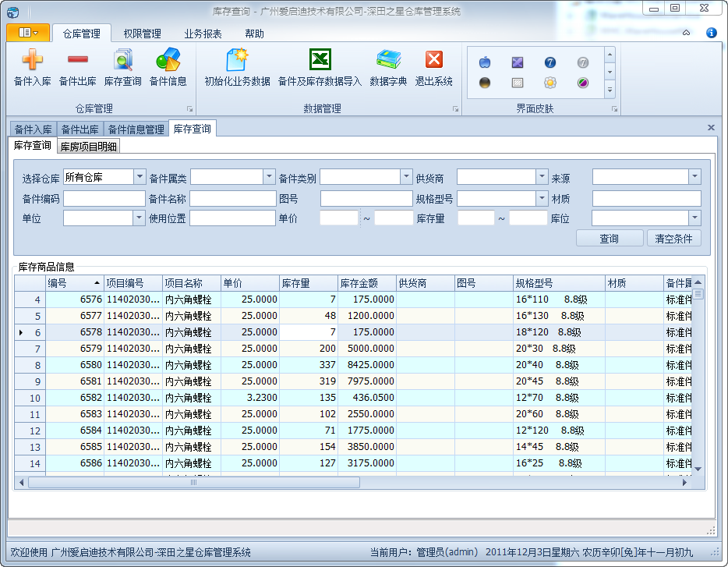Click the table horizontal scrollbar right arrow
Image resolution: width=728 pixels, height=567 pixels.
[684, 483]
